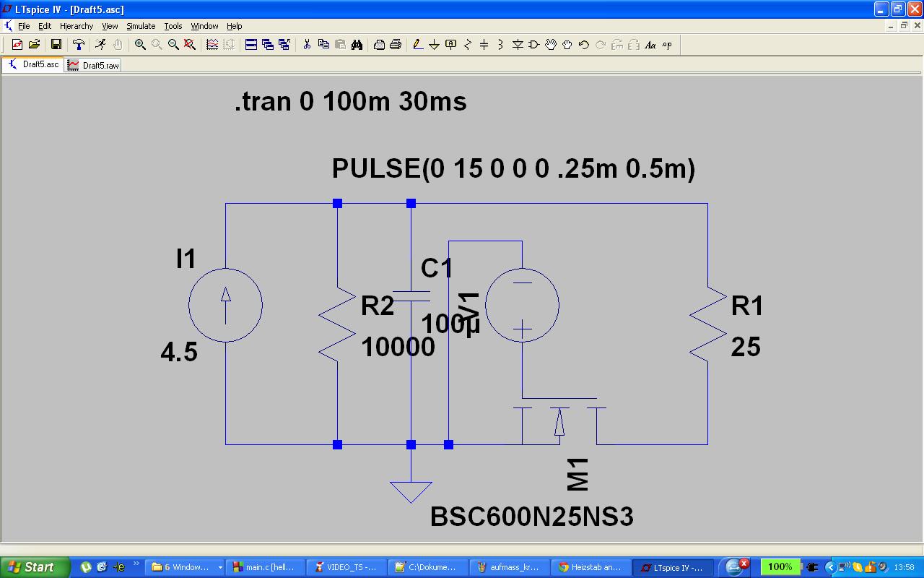Select the SPICE directive '.op' tool

pyautogui.click(x=667, y=45)
